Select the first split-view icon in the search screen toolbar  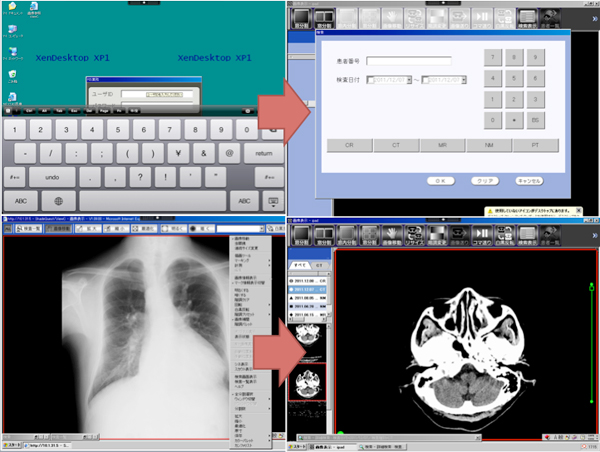[x=301, y=18]
